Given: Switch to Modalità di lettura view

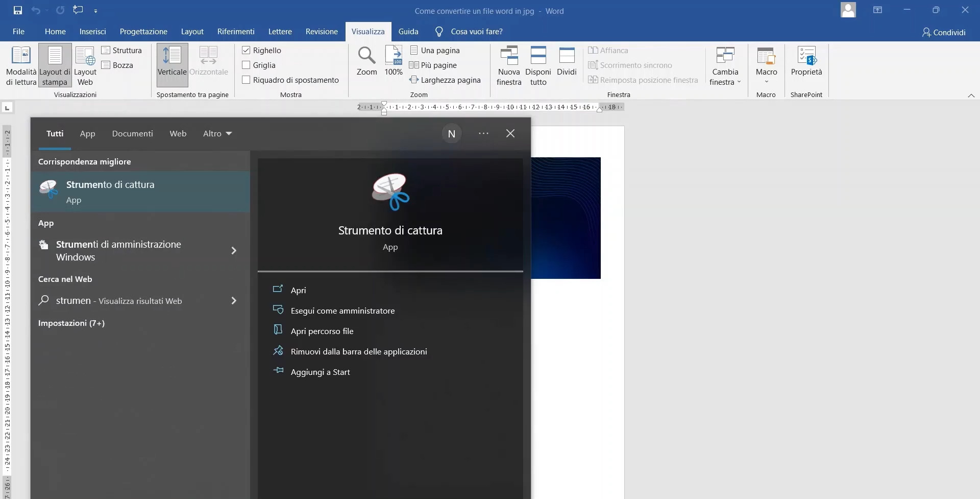Looking at the screenshot, I should 21,55.
